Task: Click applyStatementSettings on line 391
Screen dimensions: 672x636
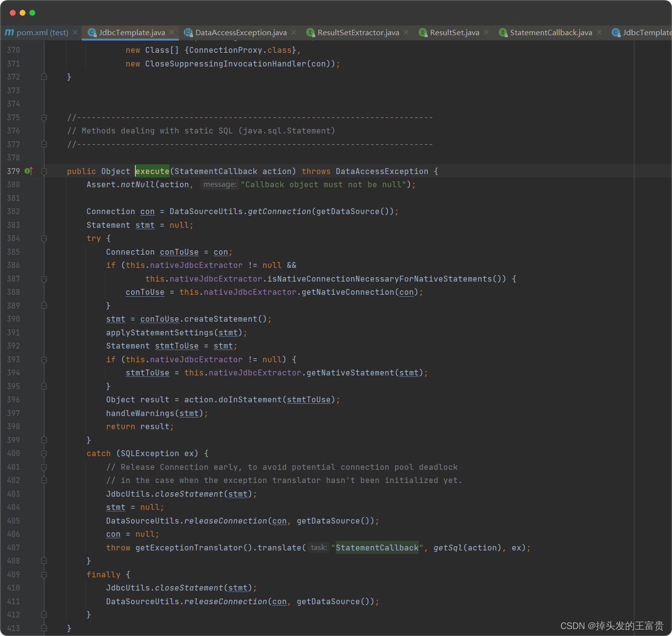Action: pyautogui.click(x=160, y=332)
